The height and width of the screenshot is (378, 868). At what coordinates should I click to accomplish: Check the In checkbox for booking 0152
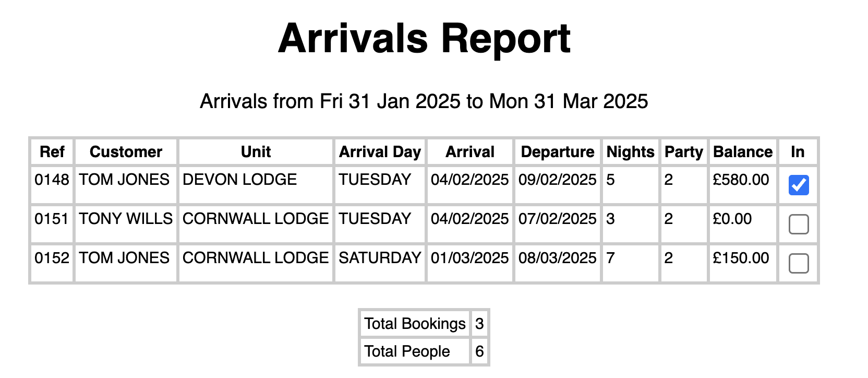coord(798,263)
